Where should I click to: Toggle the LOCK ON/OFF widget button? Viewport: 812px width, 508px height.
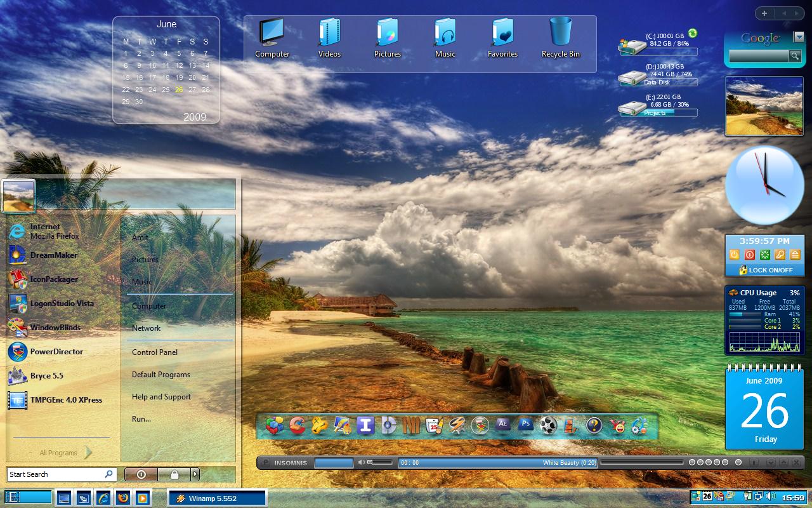[x=765, y=270]
